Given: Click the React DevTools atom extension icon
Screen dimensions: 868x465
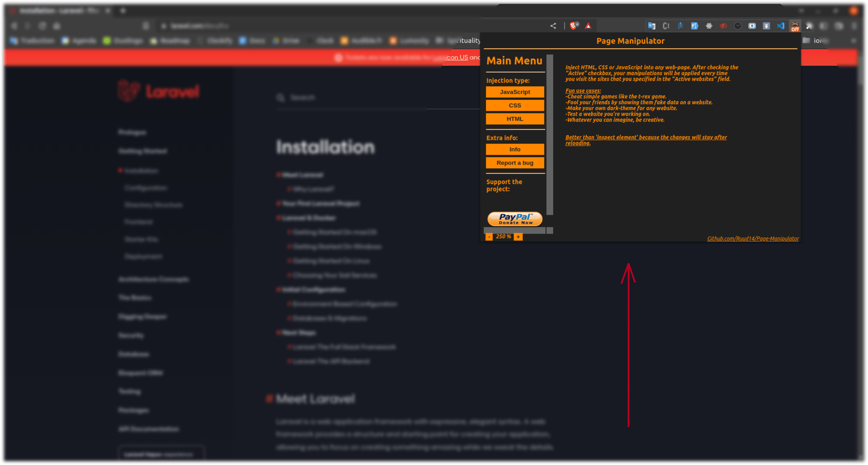Looking at the screenshot, I should [709, 26].
